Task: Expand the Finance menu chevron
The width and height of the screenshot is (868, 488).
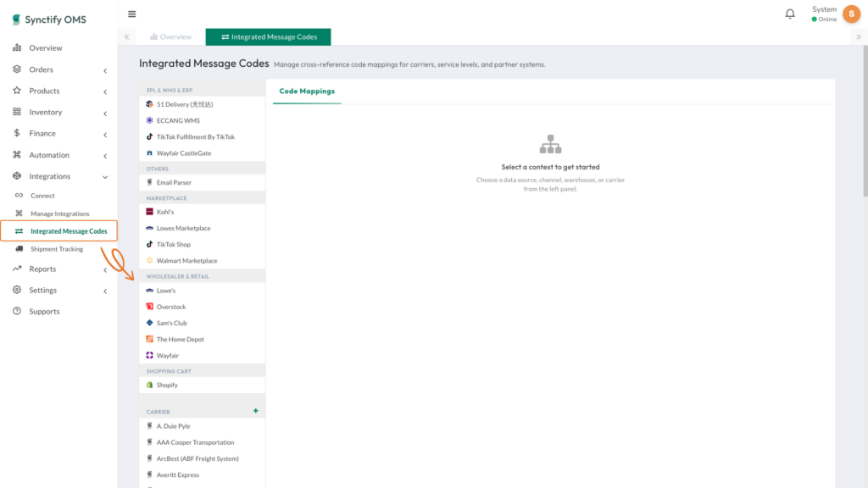Action: tap(105, 134)
